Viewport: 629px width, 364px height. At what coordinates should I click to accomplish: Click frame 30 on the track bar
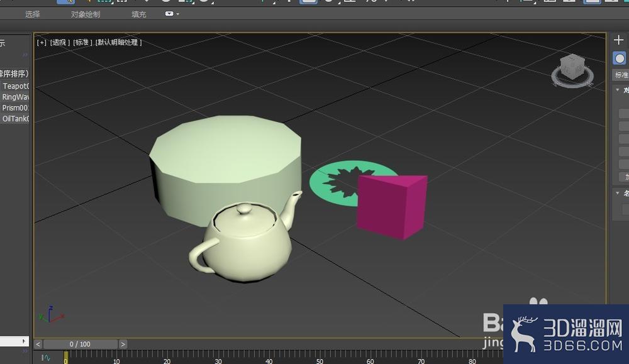click(x=218, y=361)
